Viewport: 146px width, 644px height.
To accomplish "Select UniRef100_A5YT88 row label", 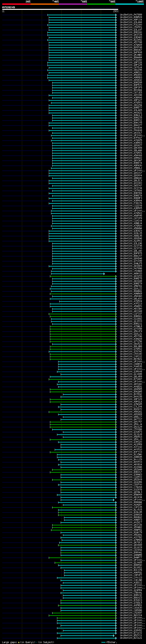I will (x=131, y=42).
